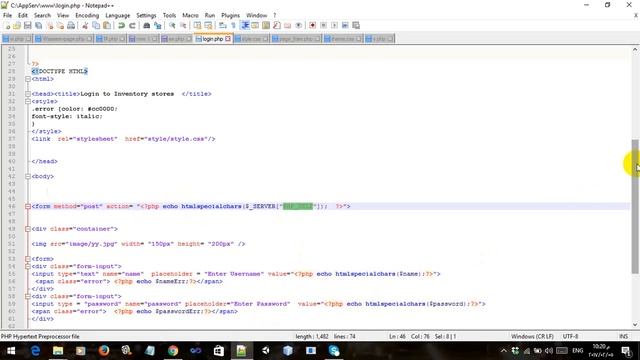Collapse the form method=post fold marker
The width and height of the screenshot is (640, 360).
28,207
